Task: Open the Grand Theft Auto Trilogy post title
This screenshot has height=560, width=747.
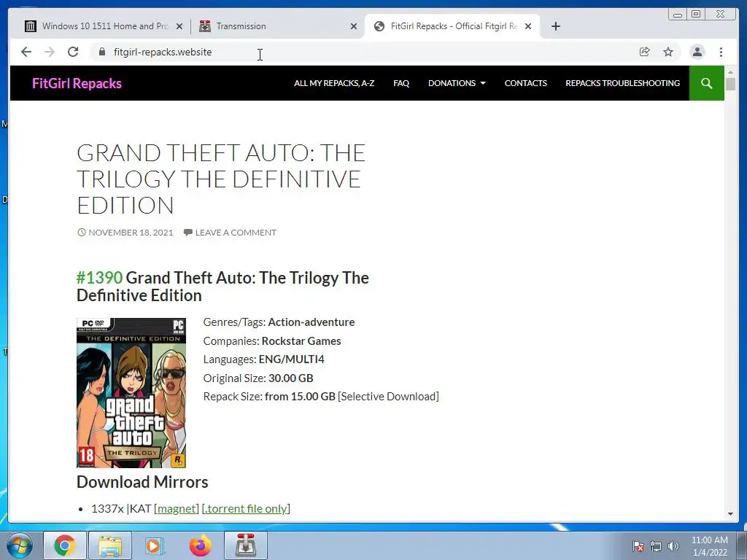Action: (220, 179)
